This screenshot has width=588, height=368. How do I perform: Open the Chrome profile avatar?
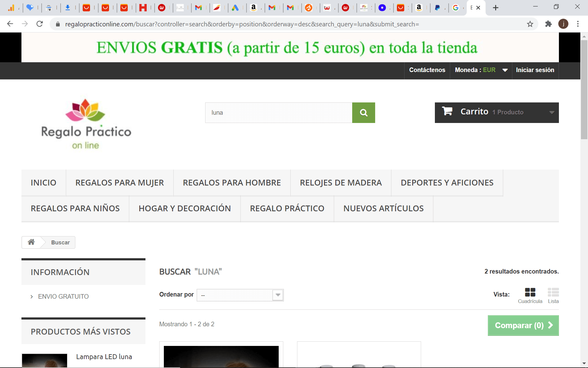pos(563,24)
